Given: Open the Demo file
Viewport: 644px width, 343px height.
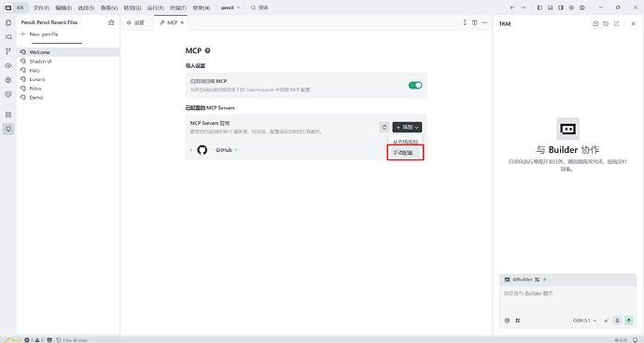Looking at the screenshot, I should tap(68, 97).
